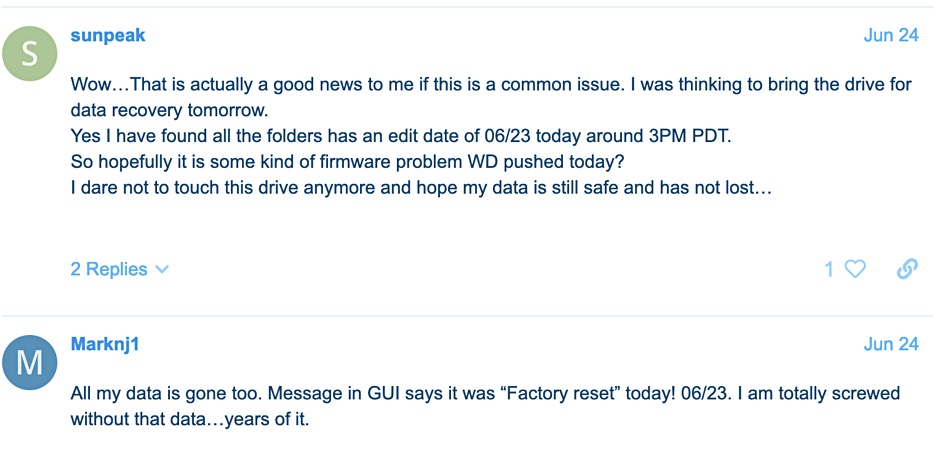Open Marknj1's user profile link
The image size is (950, 450).
pyautogui.click(x=105, y=344)
